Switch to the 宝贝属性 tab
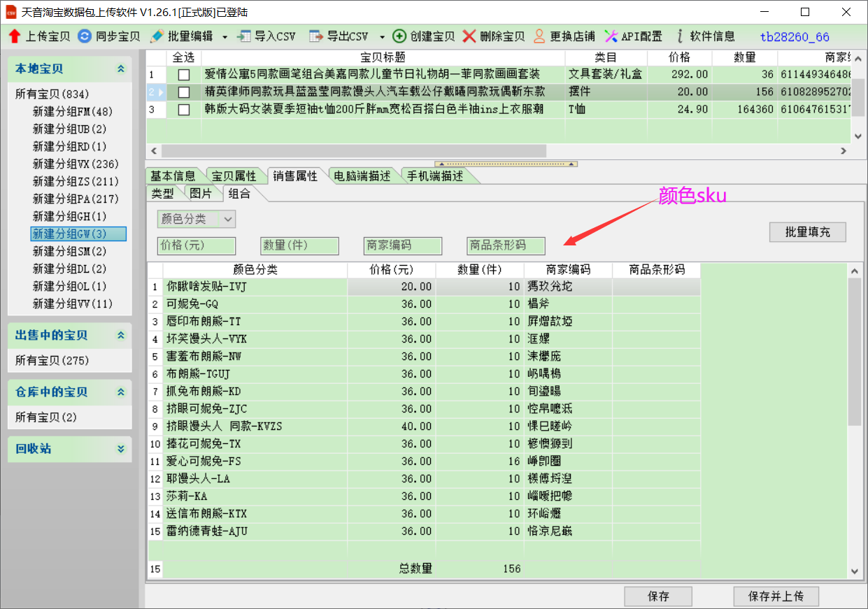 (233, 176)
